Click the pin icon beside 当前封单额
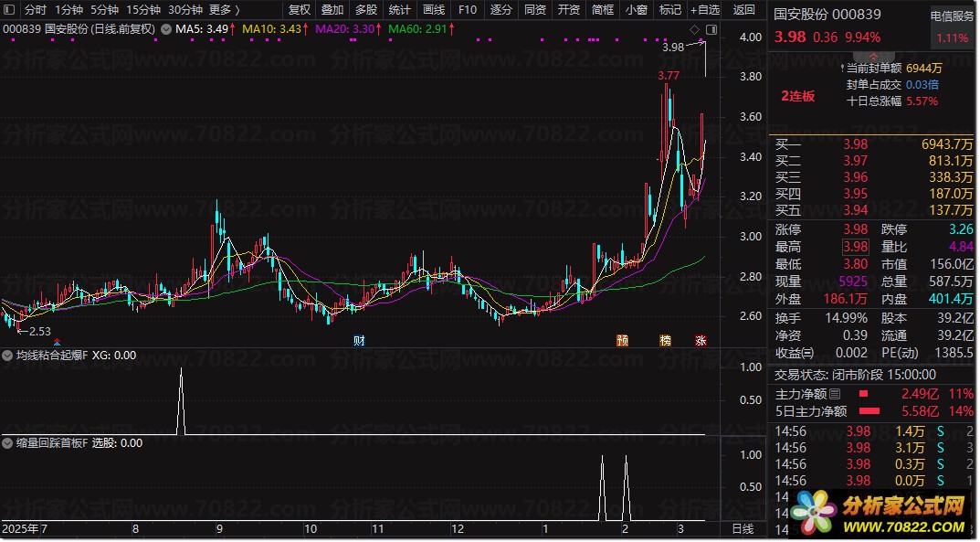The width and height of the screenshot is (980, 542). pos(842,69)
